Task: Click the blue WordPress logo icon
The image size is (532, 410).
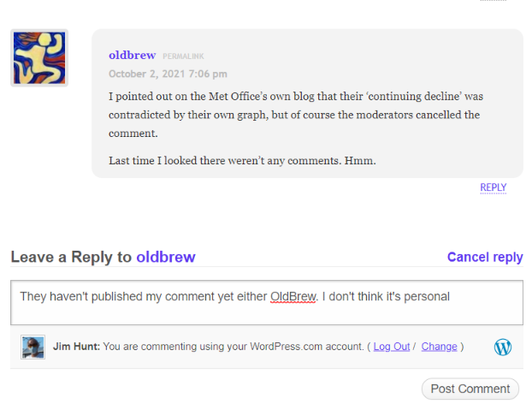Action: pyautogui.click(x=502, y=347)
